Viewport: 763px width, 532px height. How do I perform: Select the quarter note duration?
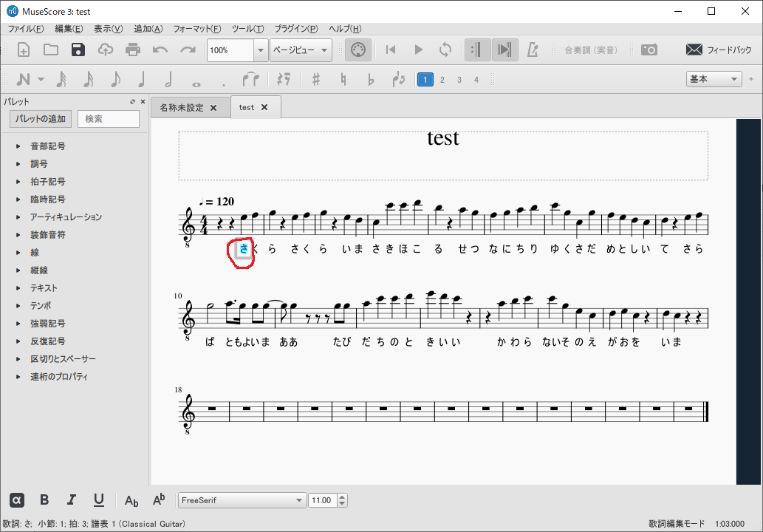point(142,79)
